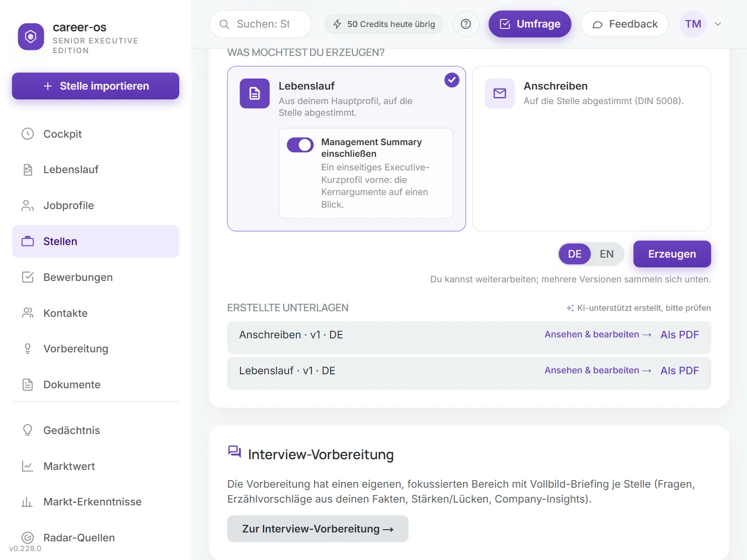Open the Umfrage survey button
Image resolution: width=747 pixels, height=560 pixels.
pyautogui.click(x=530, y=24)
